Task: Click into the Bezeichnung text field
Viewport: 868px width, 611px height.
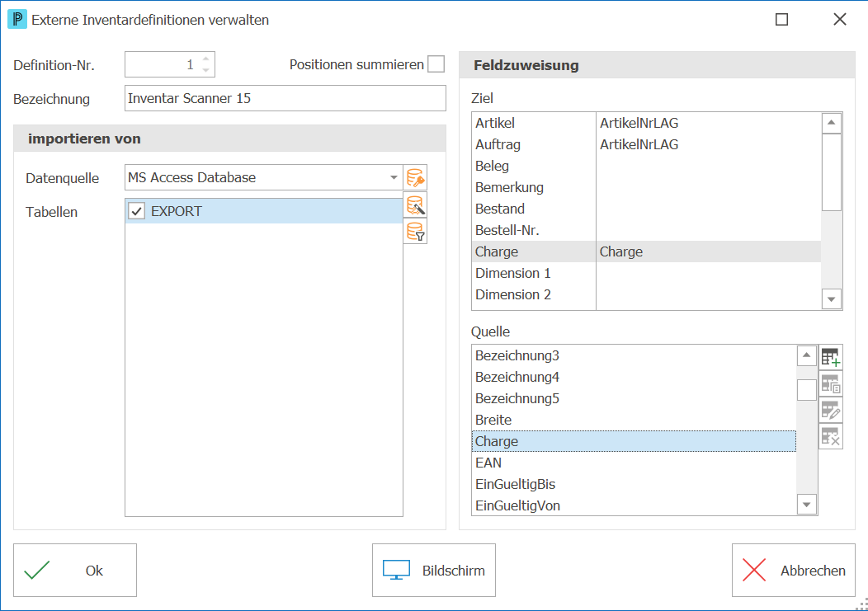Action: click(285, 98)
